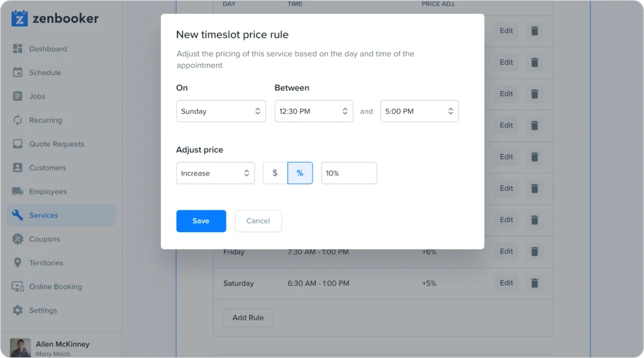Click the Many Maids company name
This screenshot has width=644, height=358.
(x=53, y=354)
